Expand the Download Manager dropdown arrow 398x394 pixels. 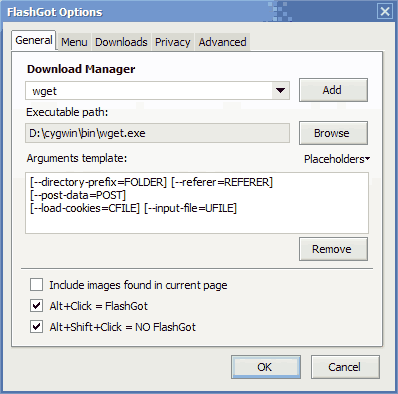[280, 90]
